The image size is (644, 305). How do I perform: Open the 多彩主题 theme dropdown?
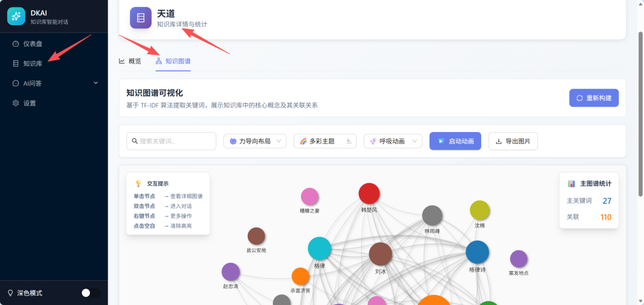tap(325, 141)
